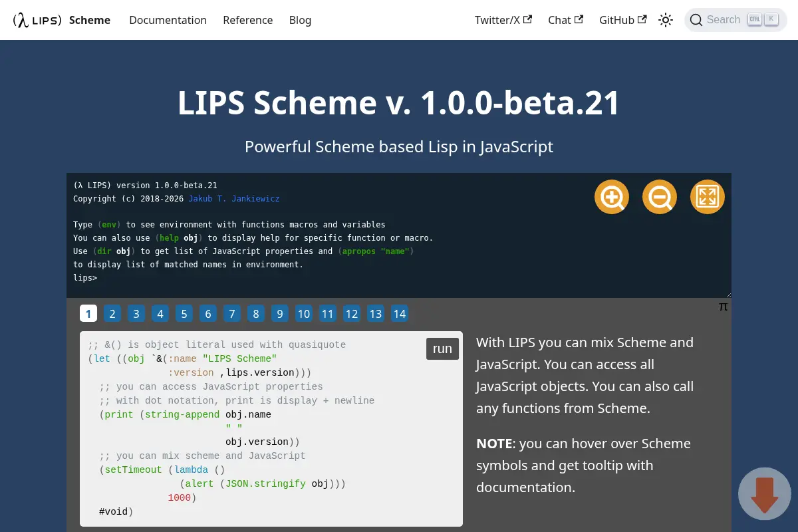
Task: Select example page 10
Action: click(x=304, y=313)
